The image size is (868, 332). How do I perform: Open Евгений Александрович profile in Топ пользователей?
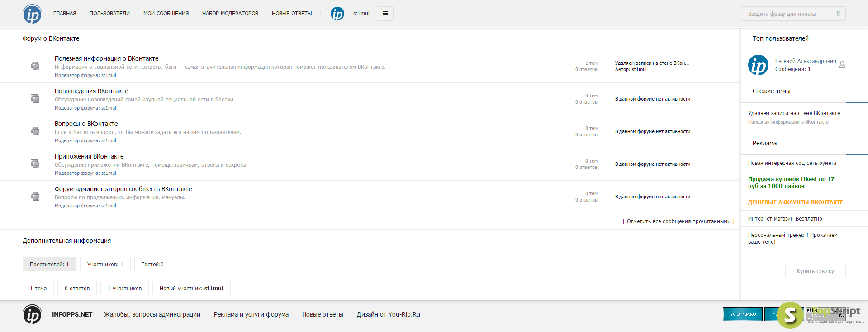click(806, 61)
